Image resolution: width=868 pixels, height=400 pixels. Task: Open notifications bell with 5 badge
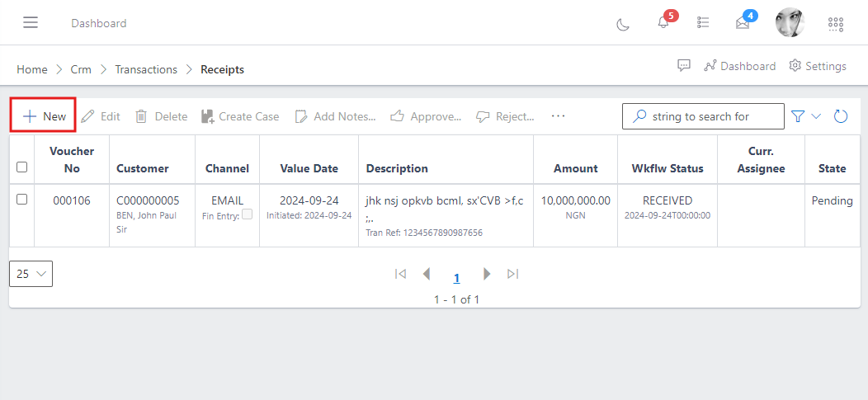click(x=663, y=23)
